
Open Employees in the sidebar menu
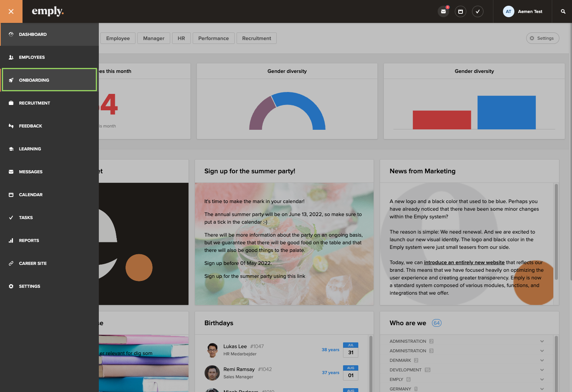pos(32,57)
